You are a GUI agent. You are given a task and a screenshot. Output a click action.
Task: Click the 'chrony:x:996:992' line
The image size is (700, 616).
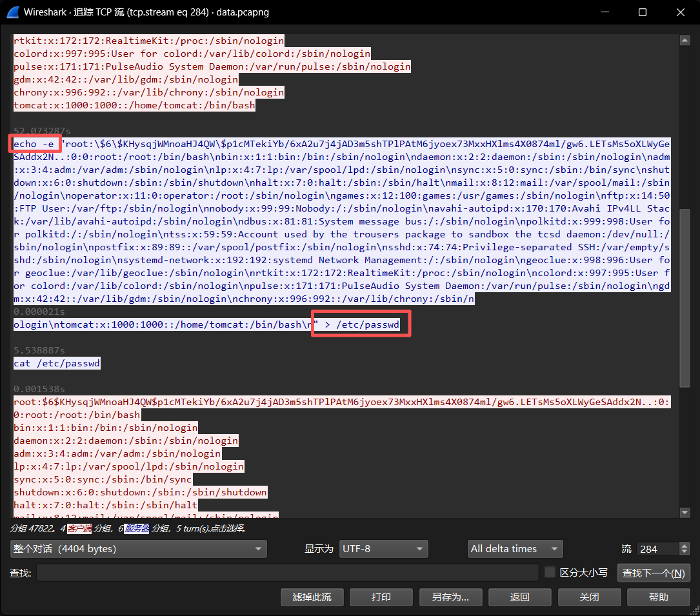click(148, 92)
